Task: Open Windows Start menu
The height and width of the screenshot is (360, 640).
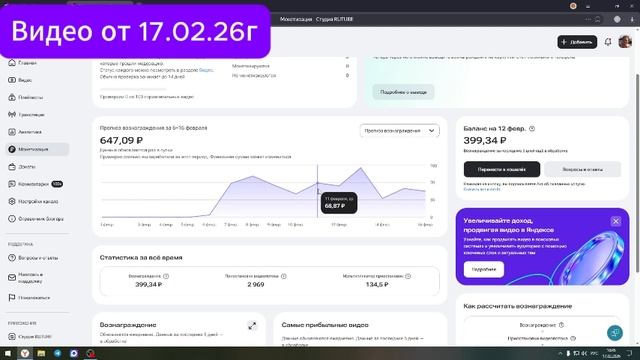Action: tap(7, 353)
